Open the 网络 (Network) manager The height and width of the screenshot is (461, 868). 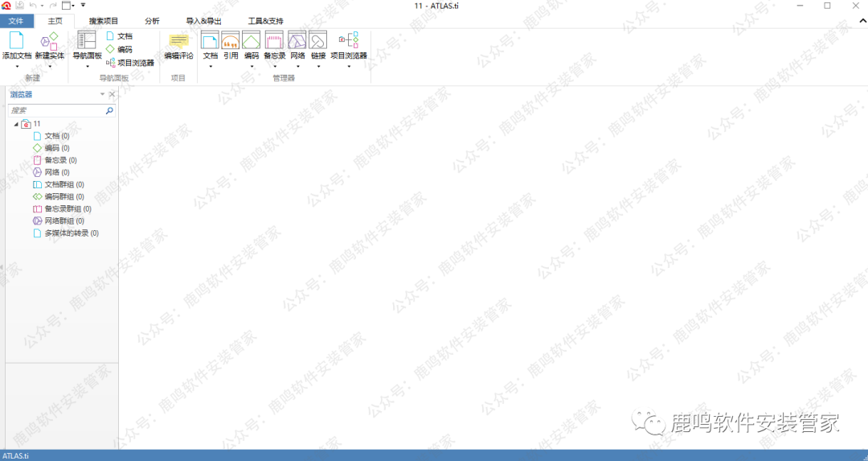tap(297, 42)
